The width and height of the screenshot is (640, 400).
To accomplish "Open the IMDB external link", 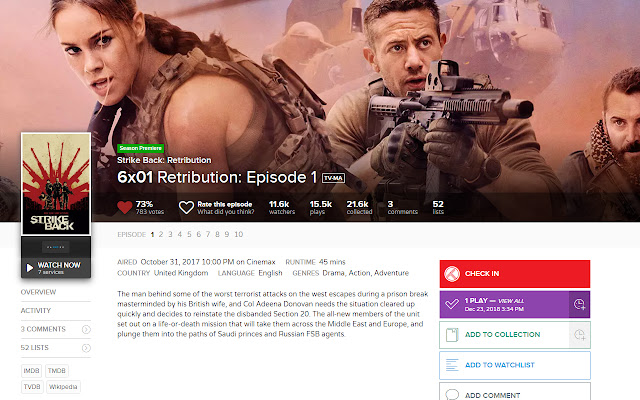I will coord(31,371).
